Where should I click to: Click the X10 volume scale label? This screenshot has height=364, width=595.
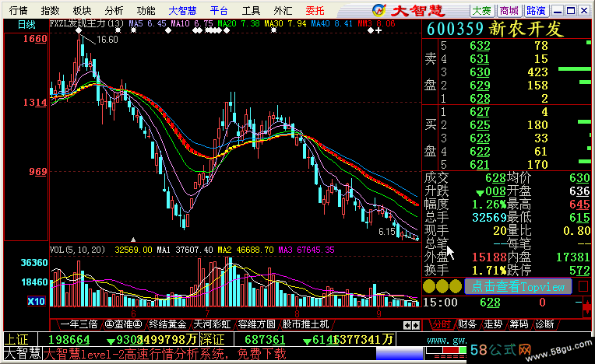(x=36, y=302)
